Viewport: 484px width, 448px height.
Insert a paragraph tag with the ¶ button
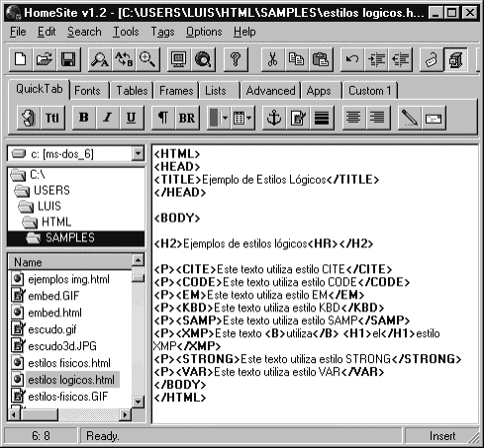[163, 118]
